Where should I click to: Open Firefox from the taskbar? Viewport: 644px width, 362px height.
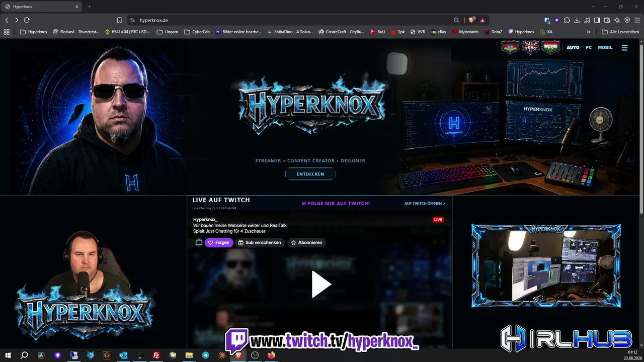coord(271,355)
